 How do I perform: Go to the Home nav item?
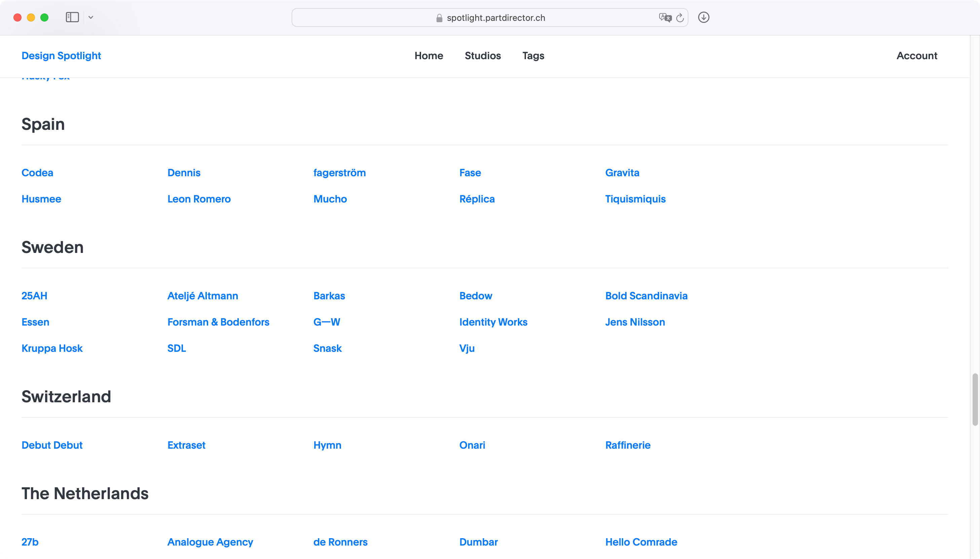[x=429, y=56]
